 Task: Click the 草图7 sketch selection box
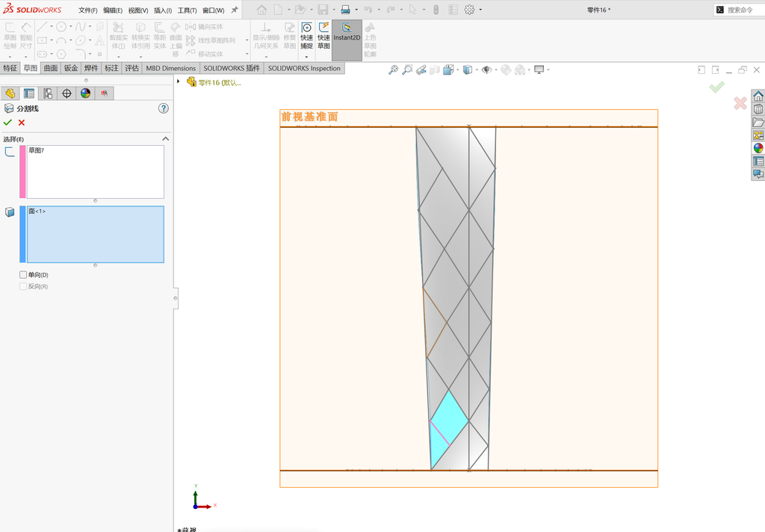coord(95,172)
